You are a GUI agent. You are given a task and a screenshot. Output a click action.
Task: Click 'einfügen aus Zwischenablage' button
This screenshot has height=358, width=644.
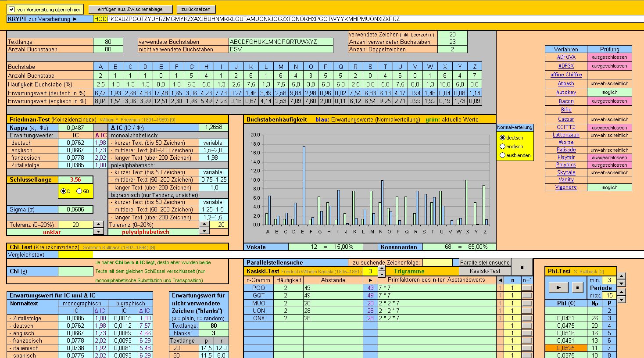pos(130,9)
